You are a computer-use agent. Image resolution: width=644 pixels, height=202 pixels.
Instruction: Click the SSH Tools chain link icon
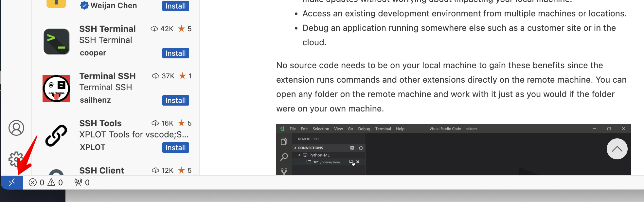[x=56, y=135]
